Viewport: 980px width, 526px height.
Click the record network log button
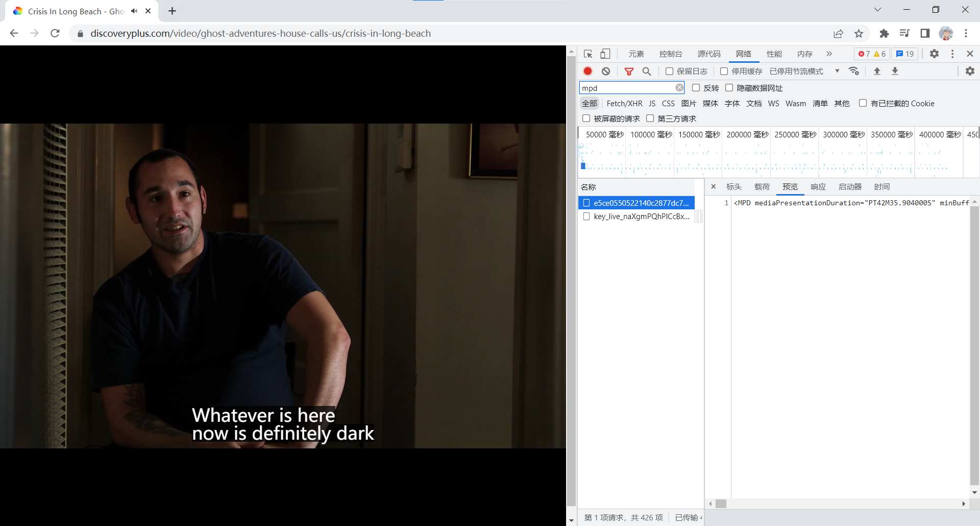(x=588, y=71)
